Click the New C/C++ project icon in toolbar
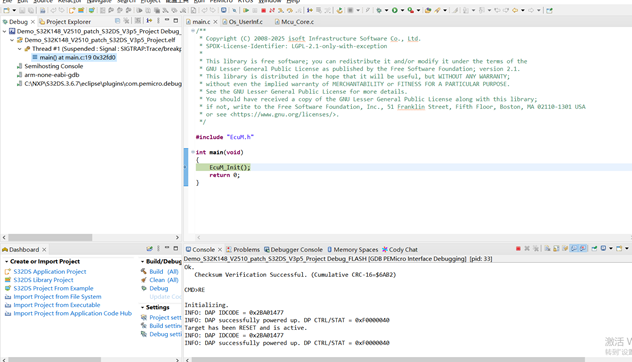The width and height of the screenshot is (632, 362). [x=72, y=10]
